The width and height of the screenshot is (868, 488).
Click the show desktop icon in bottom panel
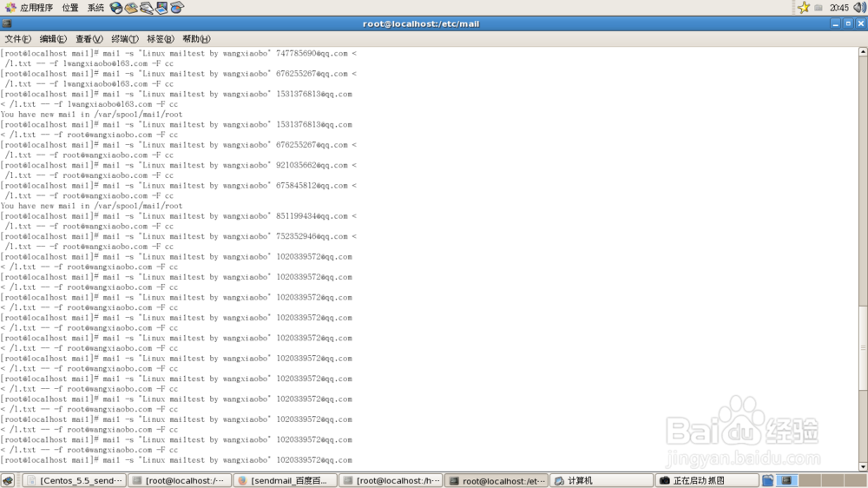[x=8, y=480]
